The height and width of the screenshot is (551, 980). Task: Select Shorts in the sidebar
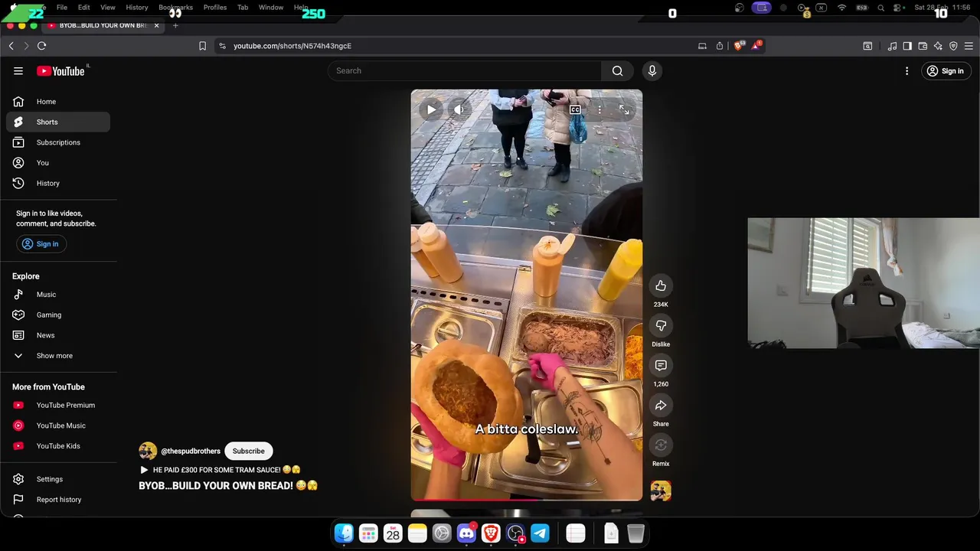58,122
